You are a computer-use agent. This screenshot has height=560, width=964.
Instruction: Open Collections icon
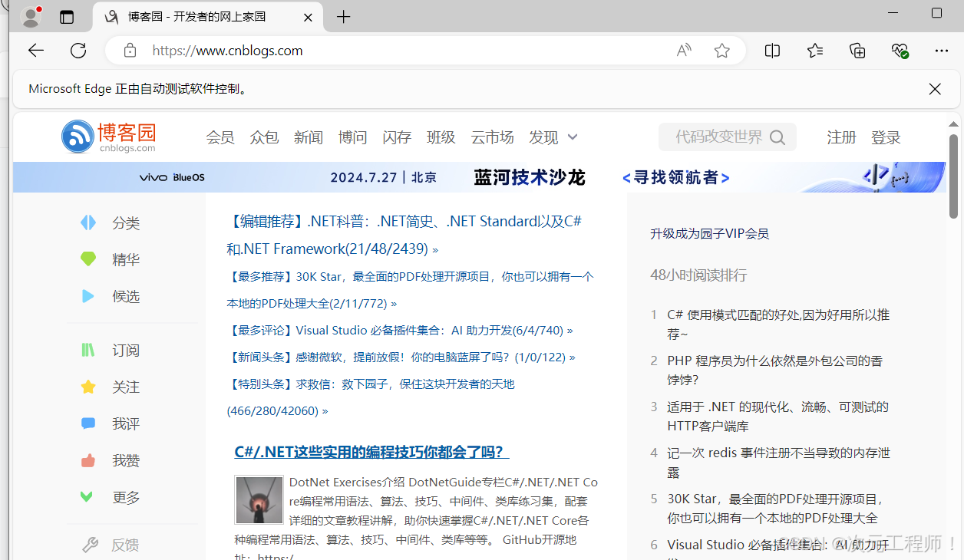pos(857,51)
